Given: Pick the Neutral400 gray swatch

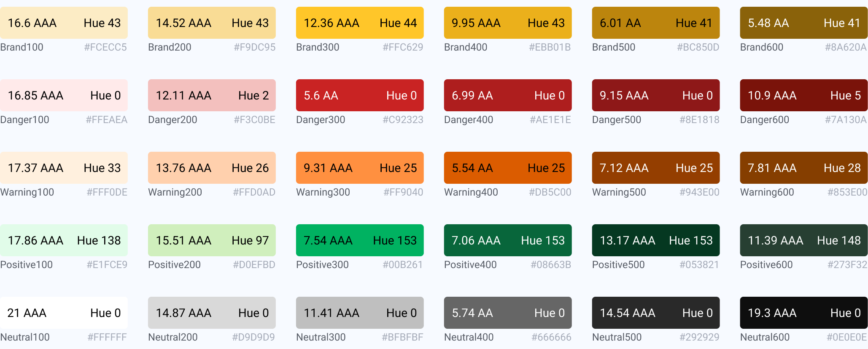Looking at the screenshot, I should [x=508, y=313].
